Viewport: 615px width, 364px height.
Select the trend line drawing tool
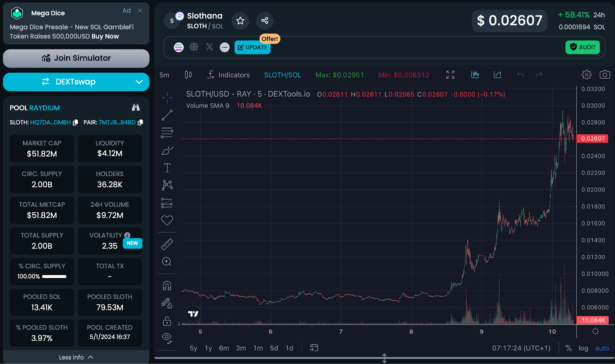pos(167,115)
